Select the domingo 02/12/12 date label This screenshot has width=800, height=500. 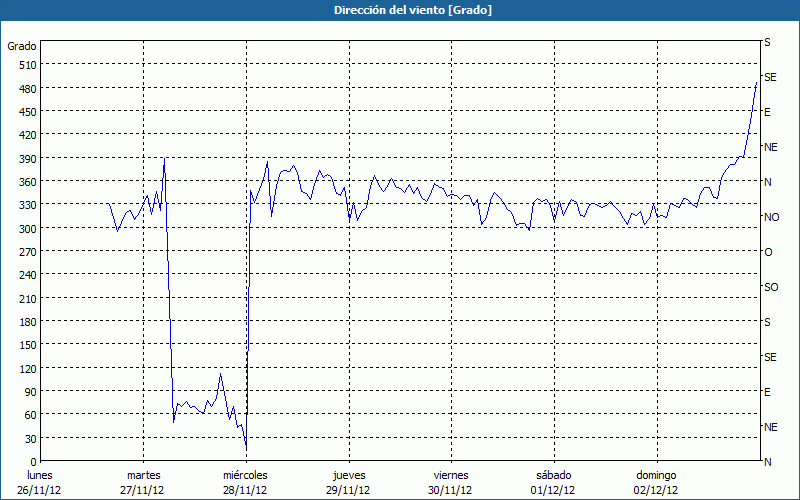656,482
